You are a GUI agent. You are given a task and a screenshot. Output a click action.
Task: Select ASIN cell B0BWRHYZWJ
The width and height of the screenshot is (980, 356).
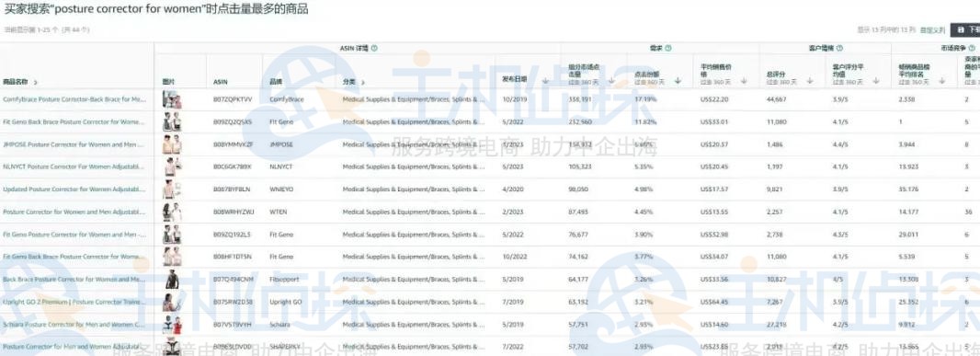coord(234,212)
